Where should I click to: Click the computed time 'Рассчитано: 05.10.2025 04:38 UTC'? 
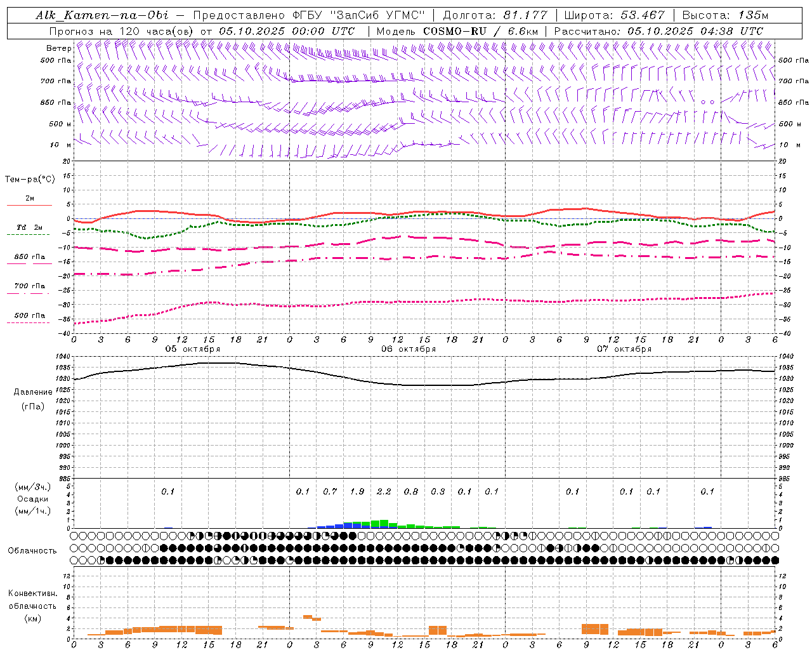(x=658, y=31)
